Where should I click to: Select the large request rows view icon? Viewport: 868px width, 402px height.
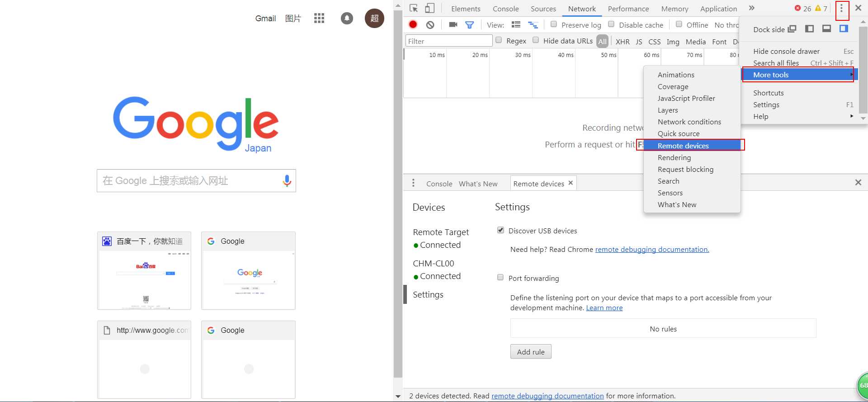tap(516, 24)
